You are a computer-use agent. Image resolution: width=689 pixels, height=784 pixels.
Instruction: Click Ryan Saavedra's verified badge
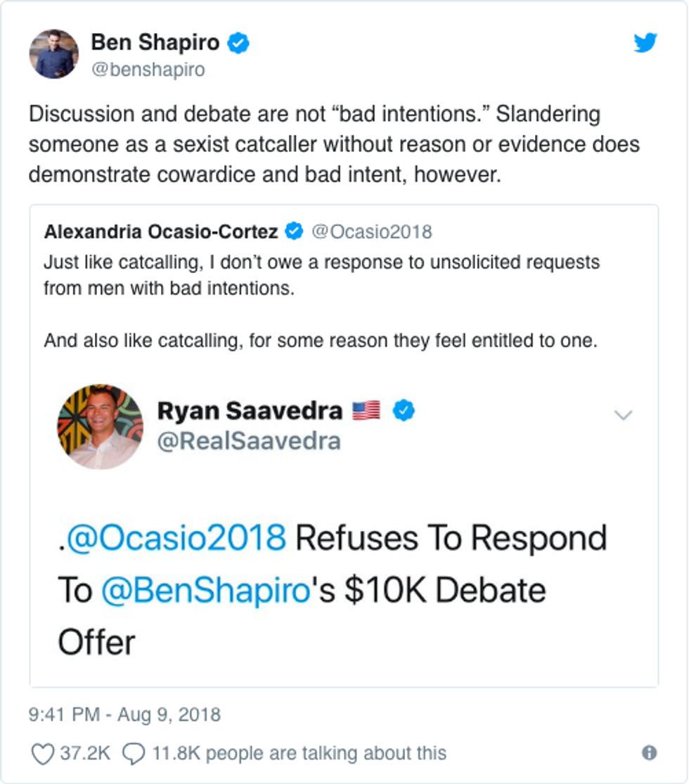coord(403,410)
